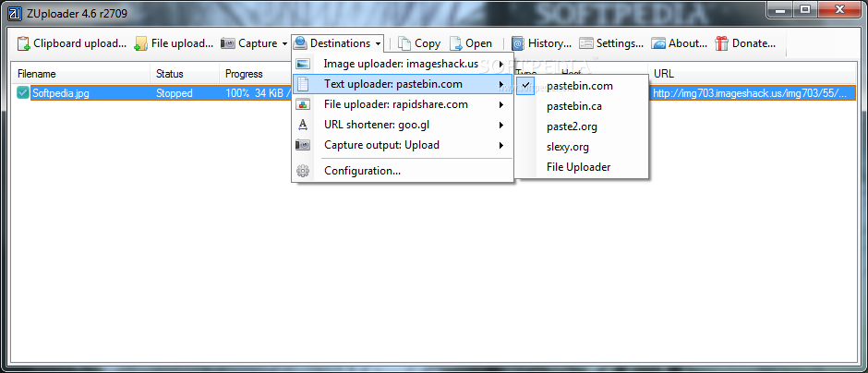Click the Capture output camera icon
Image resolution: width=868 pixels, height=373 pixels.
[303, 145]
